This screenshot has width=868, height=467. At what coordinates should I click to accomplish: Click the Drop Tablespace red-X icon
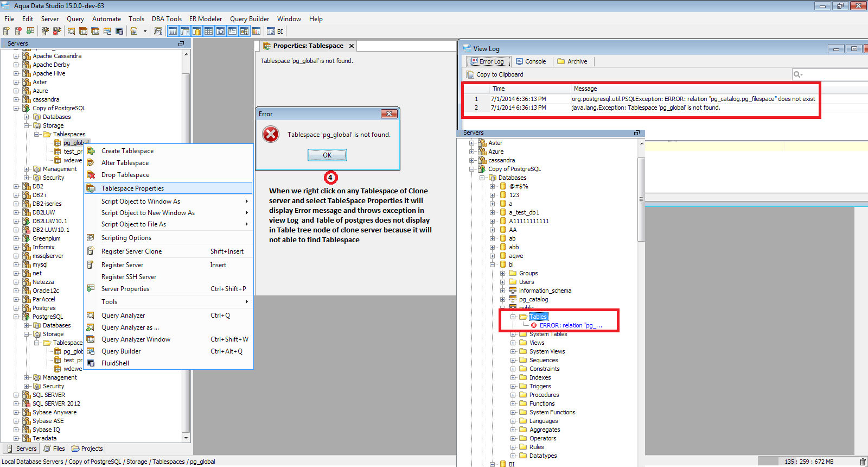click(x=91, y=175)
